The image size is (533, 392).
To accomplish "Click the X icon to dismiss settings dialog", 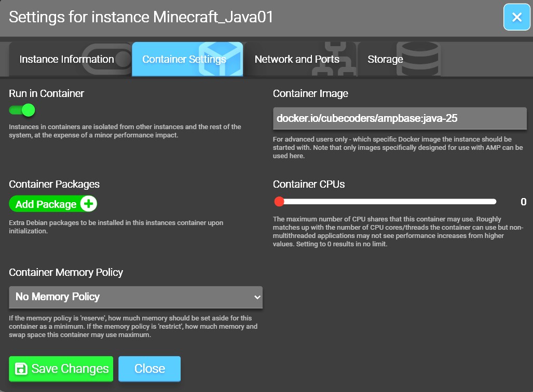I will (516, 17).
